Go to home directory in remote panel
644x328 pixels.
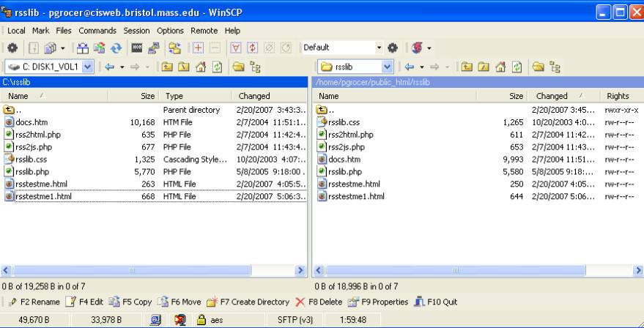500,67
